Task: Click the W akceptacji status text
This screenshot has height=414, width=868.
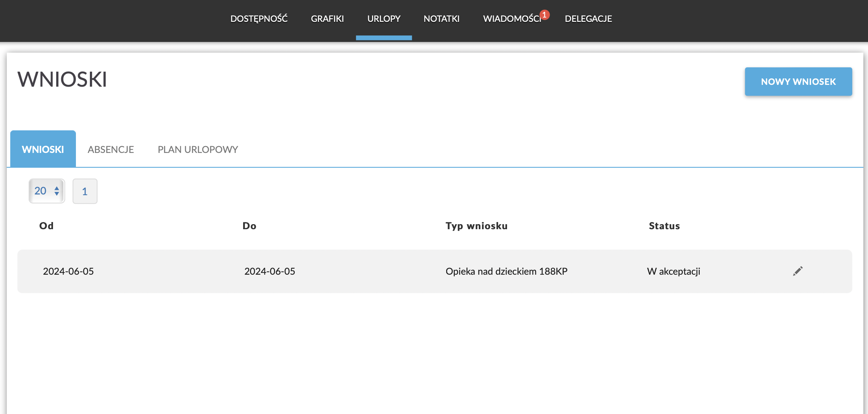Action: [x=673, y=271]
